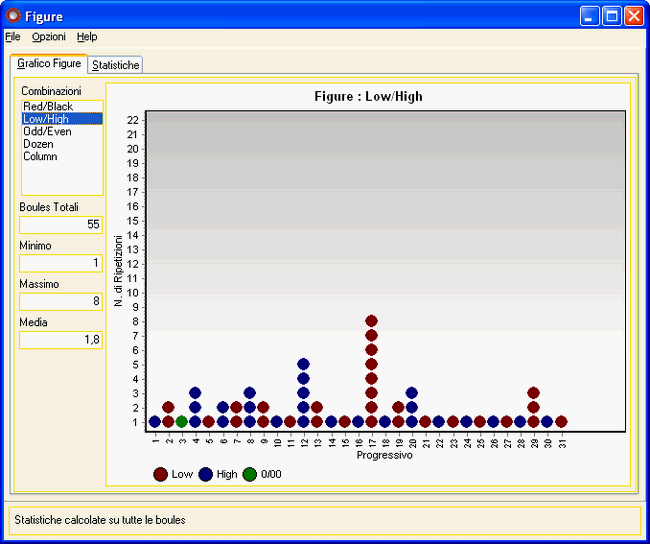Choose Odd/Even in the list
650x544 pixels.
point(62,131)
